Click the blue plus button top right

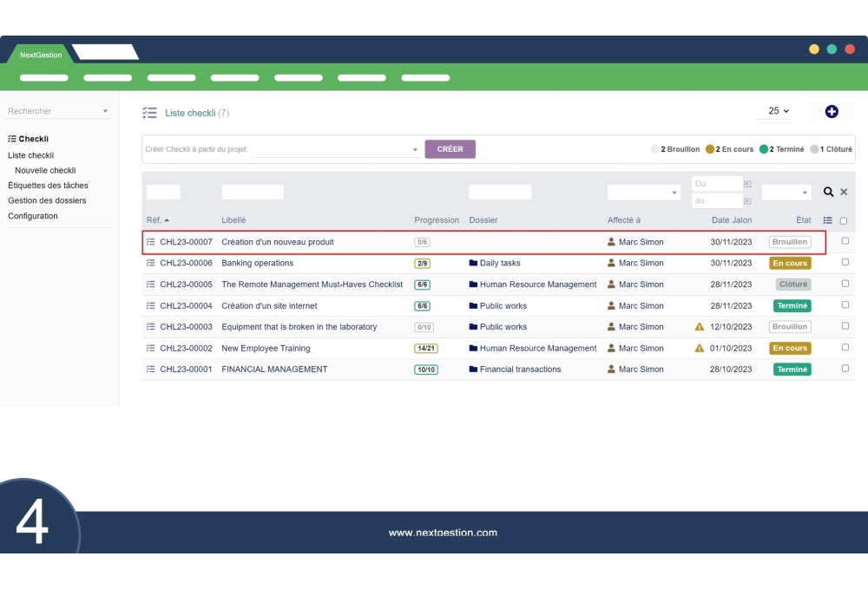(832, 111)
